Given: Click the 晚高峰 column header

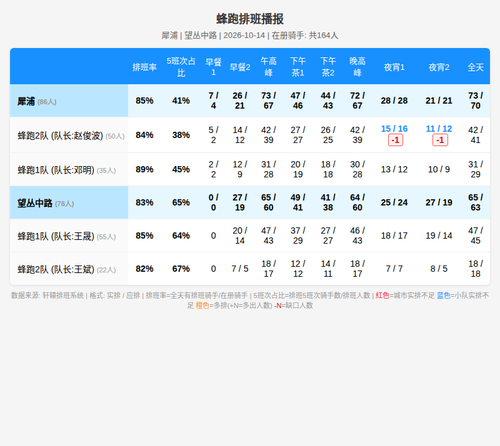Looking at the screenshot, I should (x=357, y=67).
